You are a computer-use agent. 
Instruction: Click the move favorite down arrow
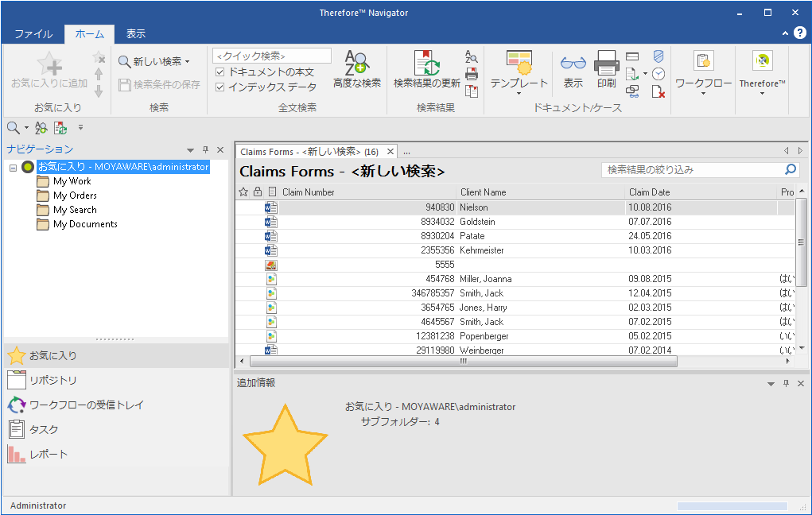click(x=99, y=91)
